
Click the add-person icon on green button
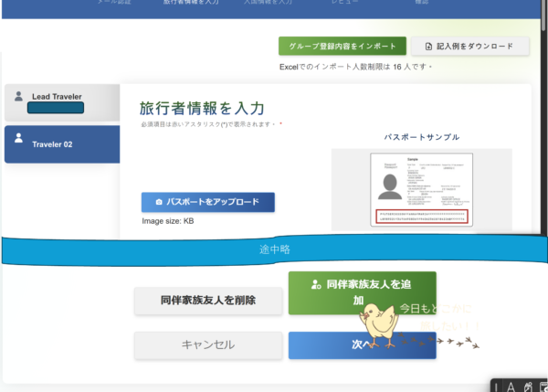(315, 284)
